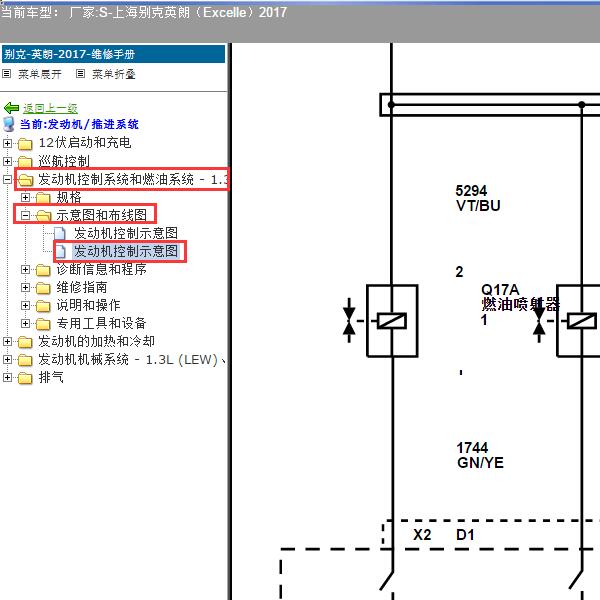This screenshot has height=600, width=600.
Task: Click the 当前:发动机/推进系统 computer icon
Action: (9, 124)
